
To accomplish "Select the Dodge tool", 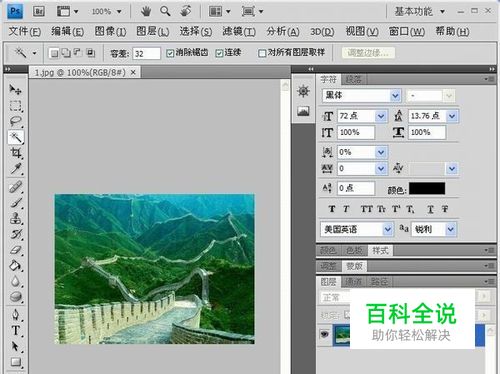I will pos(15,297).
